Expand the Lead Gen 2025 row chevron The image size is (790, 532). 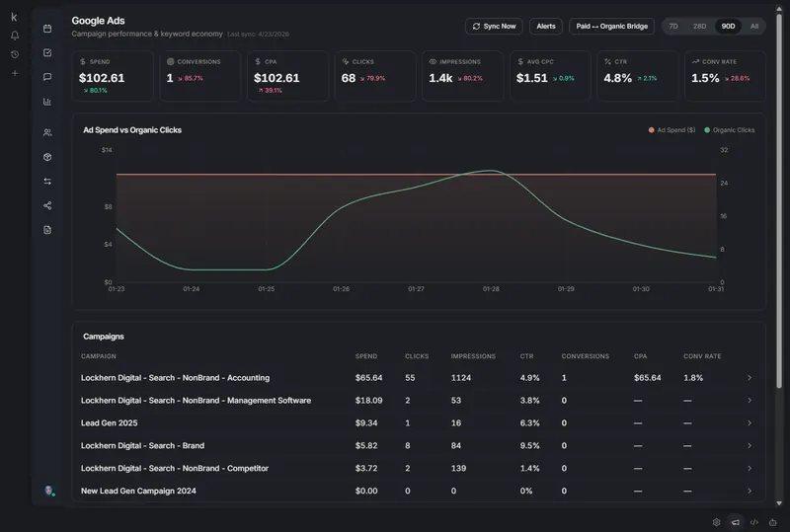(x=750, y=423)
